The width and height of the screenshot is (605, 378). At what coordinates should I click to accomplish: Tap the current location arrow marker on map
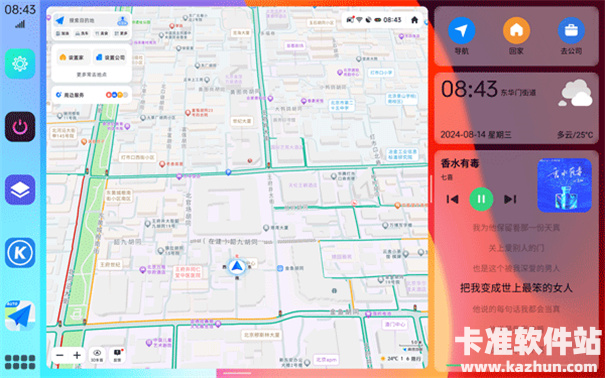(x=237, y=266)
